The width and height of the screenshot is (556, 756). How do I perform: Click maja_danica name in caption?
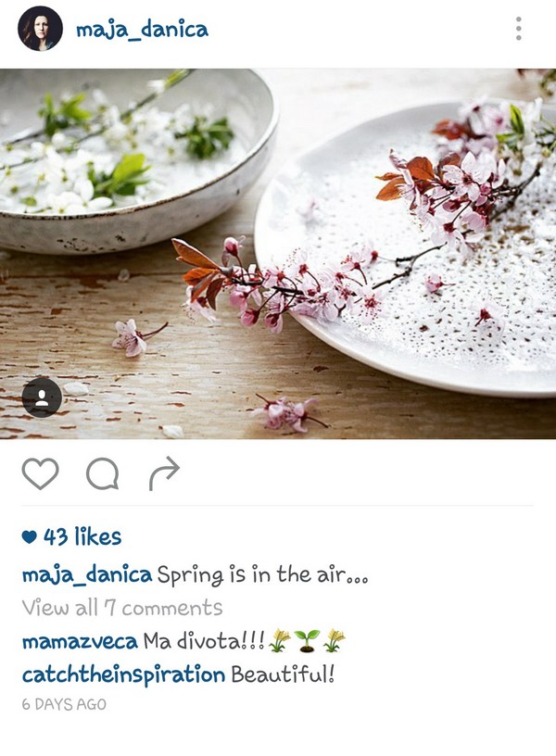click(x=87, y=574)
